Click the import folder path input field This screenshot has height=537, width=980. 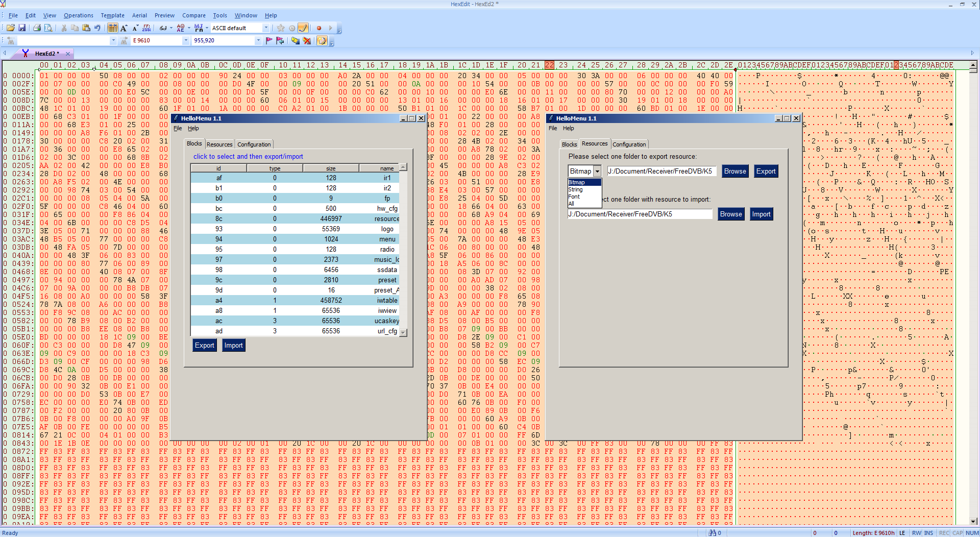pyautogui.click(x=640, y=214)
